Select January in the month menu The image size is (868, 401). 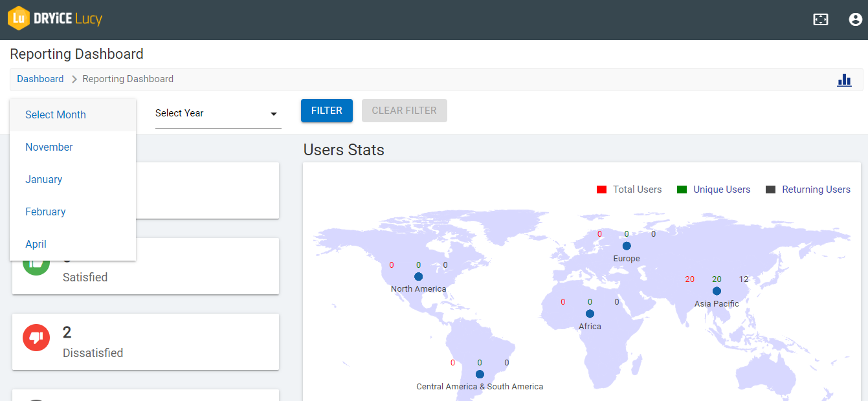click(x=44, y=179)
